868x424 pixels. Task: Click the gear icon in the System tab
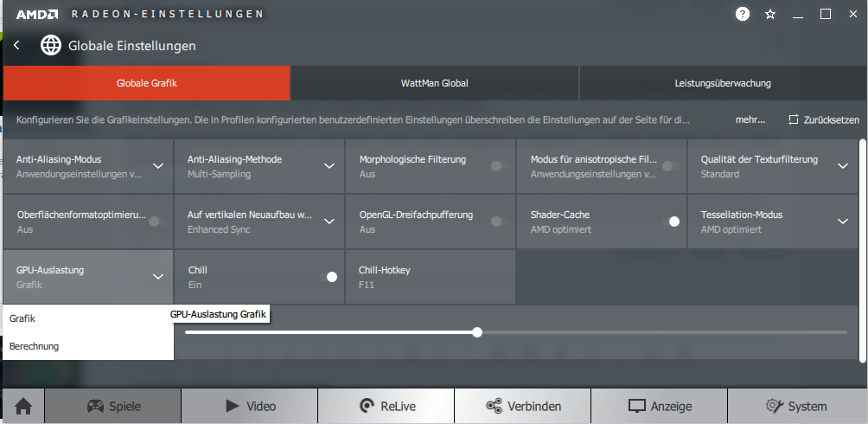click(x=774, y=406)
